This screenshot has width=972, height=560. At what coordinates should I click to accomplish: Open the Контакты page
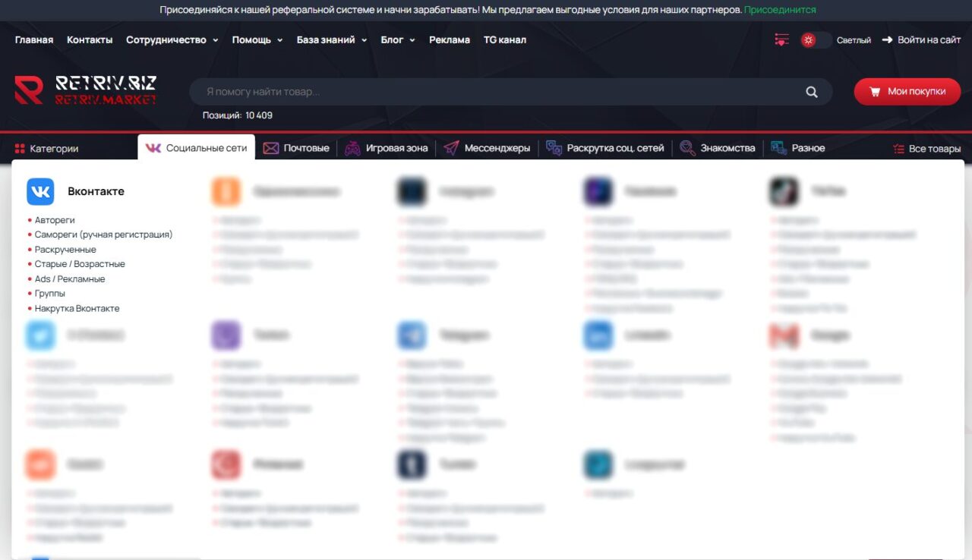click(x=90, y=40)
